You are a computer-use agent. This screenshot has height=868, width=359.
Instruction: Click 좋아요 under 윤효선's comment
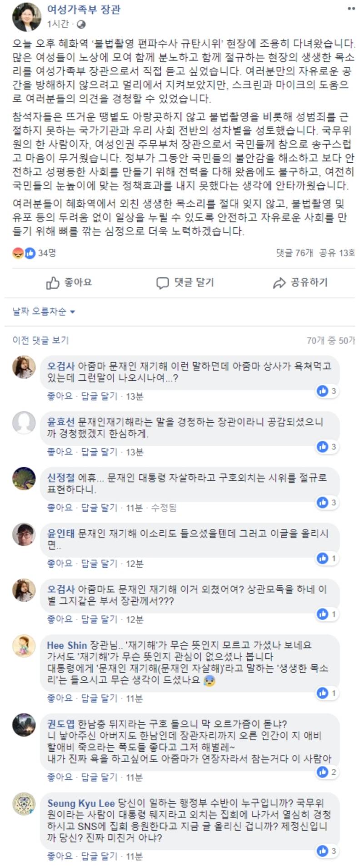click(x=60, y=452)
